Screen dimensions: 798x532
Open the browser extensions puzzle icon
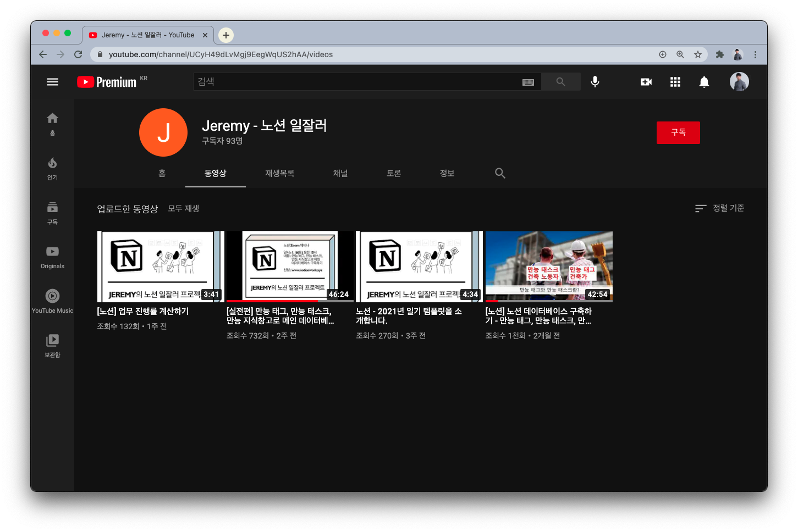[719, 54]
